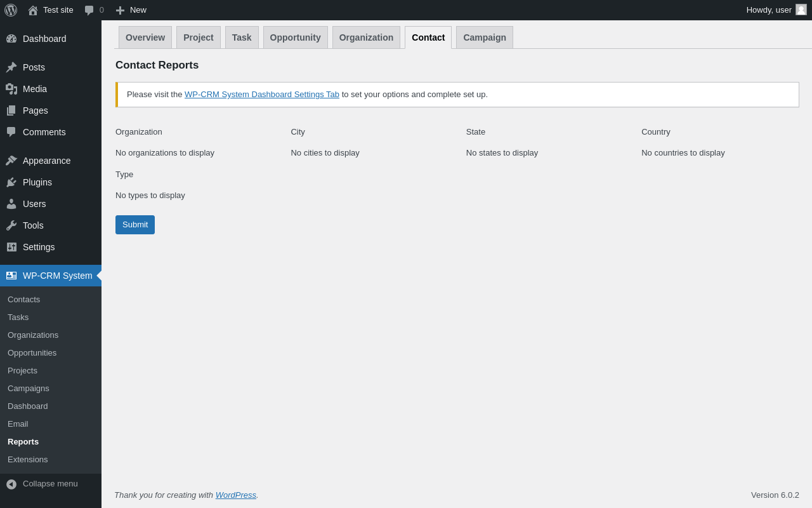Click the Pages icon in sidebar

(x=11, y=110)
